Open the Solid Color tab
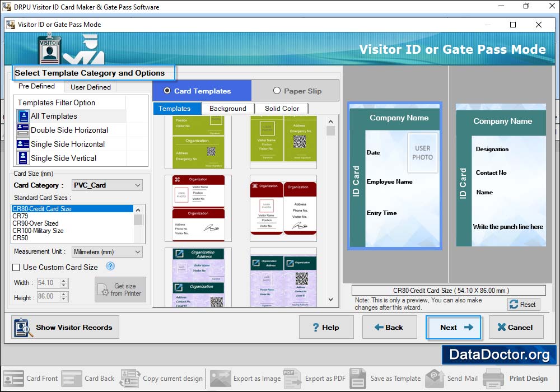Screen dimensions: 560x392 282,109
